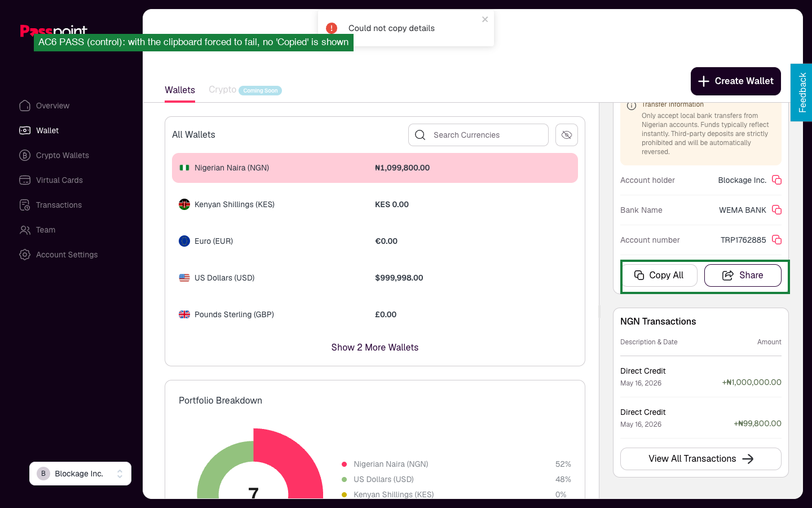
Task: Open the Blockage Inc. account switcher
Action: (80, 474)
